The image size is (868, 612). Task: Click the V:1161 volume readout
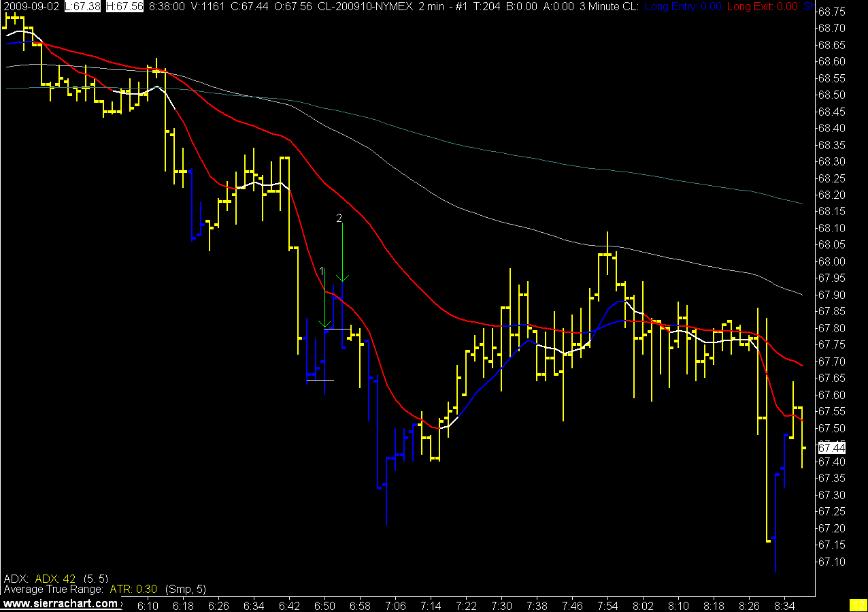click(209, 6)
